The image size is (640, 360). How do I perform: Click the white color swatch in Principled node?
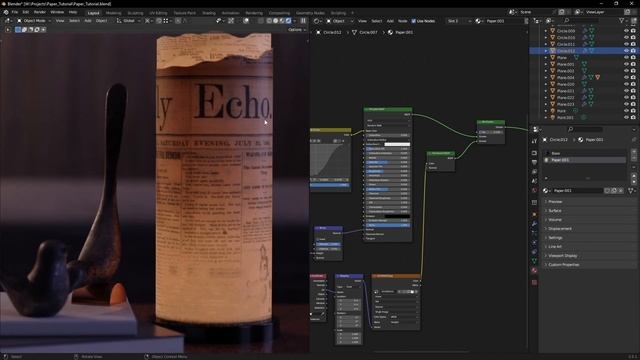[397, 144]
